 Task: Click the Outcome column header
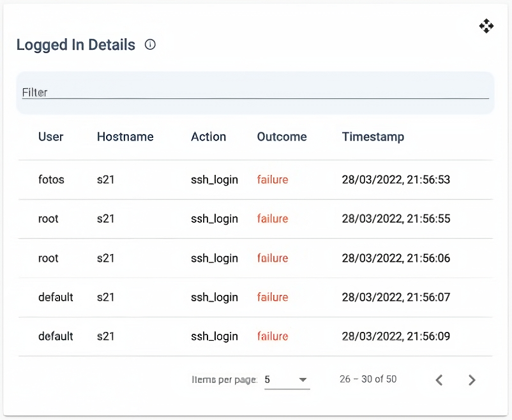282,137
